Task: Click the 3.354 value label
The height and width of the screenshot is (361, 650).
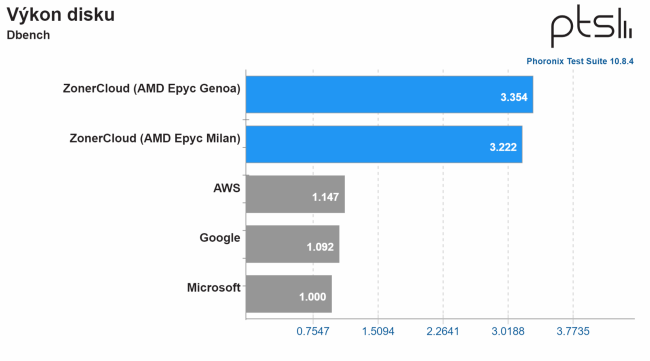Action: click(514, 97)
